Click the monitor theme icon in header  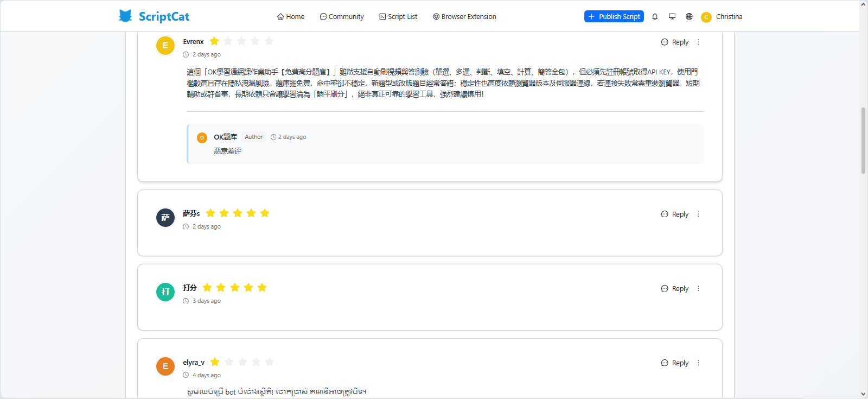(x=672, y=16)
